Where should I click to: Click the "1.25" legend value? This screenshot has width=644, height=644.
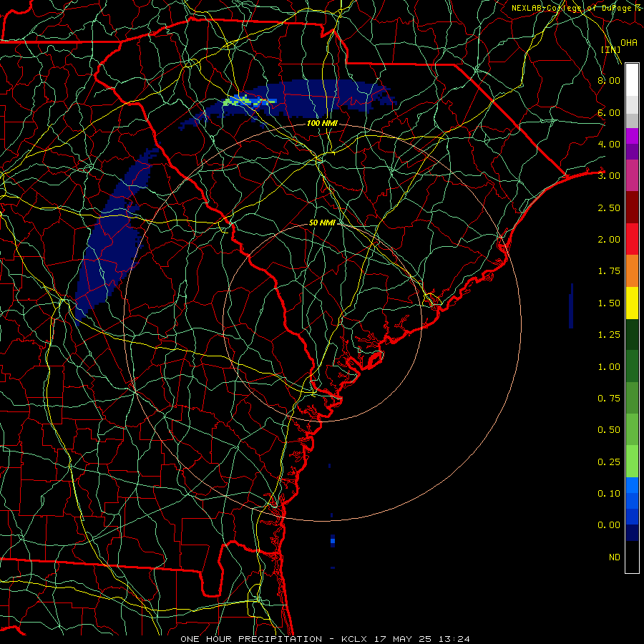coord(609,335)
